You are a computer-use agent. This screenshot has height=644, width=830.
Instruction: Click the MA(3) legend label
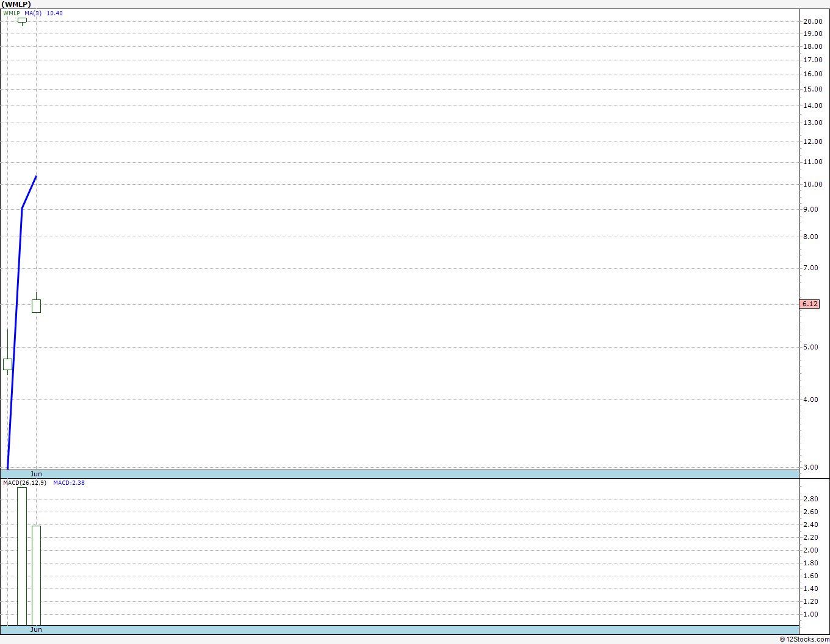pyautogui.click(x=33, y=13)
